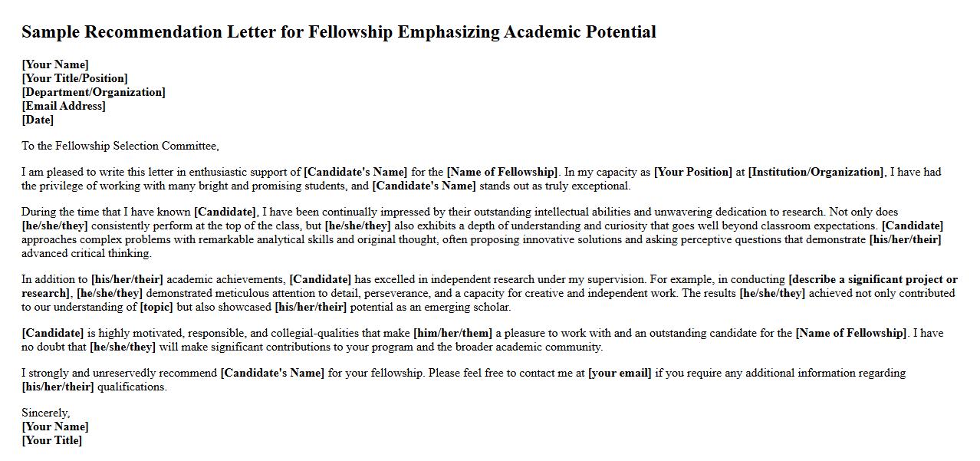Click the [Department/Organization] placeholder line
Screen dimensions: 980x461
point(94,92)
